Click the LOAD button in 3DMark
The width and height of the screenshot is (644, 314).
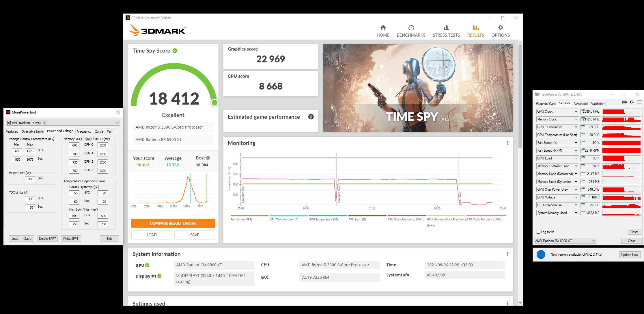coord(152,235)
